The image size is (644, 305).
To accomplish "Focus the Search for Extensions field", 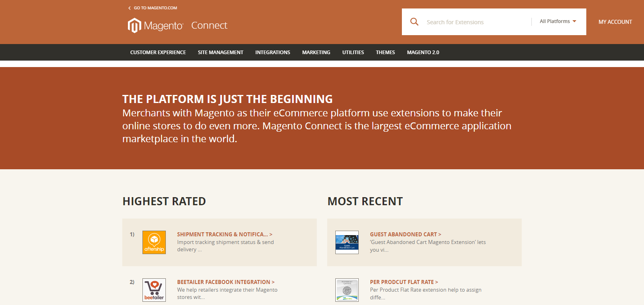I will (x=476, y=22).
